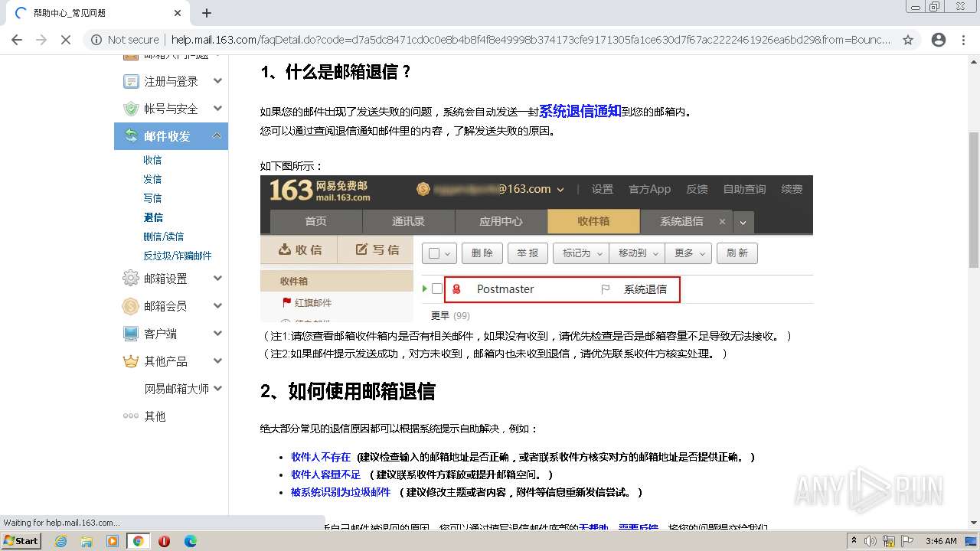Select 反垃圾/诈骗邮件 submenu item
This screenshot has width=980, height=551.
[178, 256]
